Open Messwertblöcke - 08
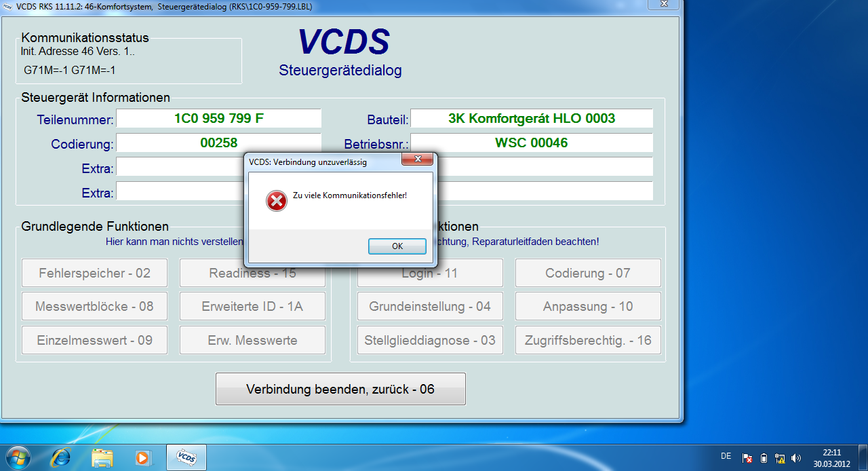The width and height of the screenshot is (868, 471). pyautogui.click(x=94, y=307)
